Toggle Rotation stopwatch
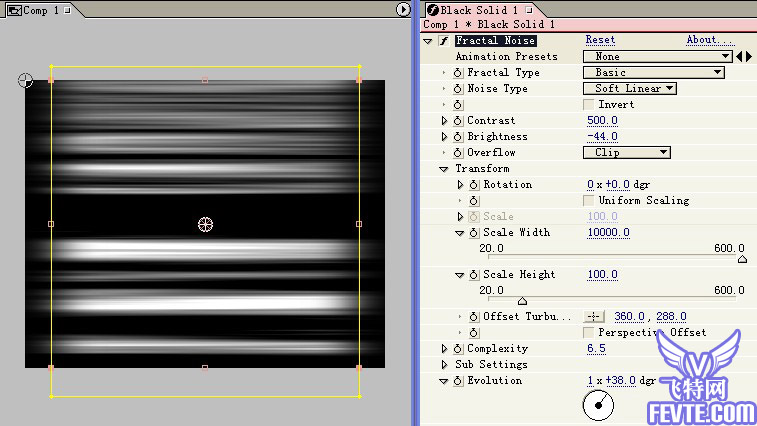Screen dimensions: 757x426 474,185
